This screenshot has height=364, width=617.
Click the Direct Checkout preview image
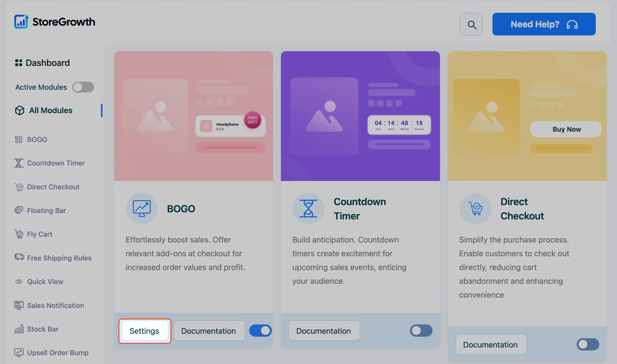click(527, 116)
